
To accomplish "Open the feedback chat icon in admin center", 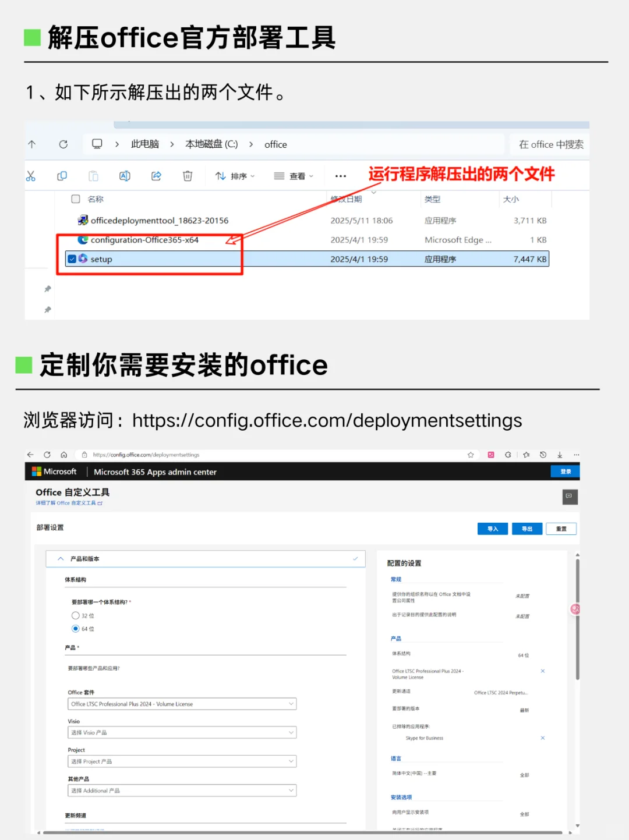I will pos(570,497).
